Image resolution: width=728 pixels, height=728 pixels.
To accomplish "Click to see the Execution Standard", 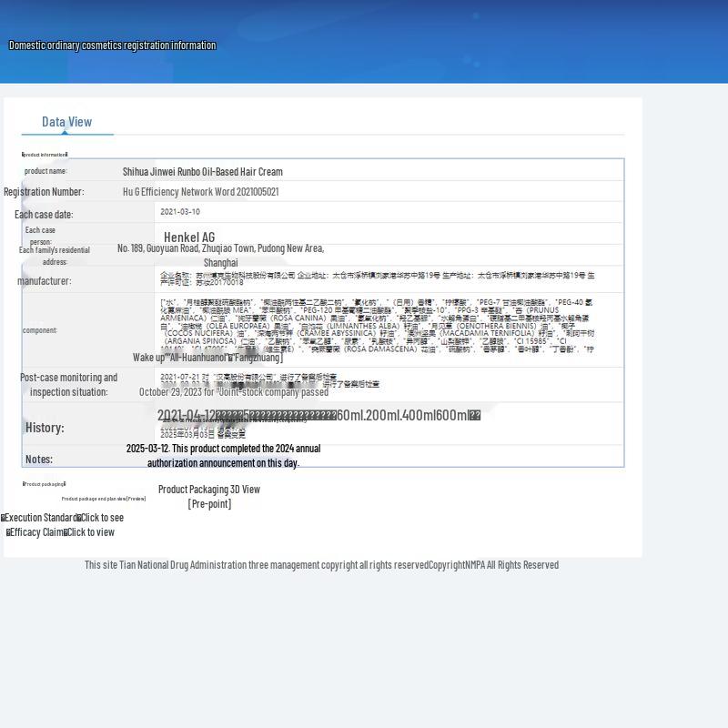I will pyautogui.click(x=102, y=518).
